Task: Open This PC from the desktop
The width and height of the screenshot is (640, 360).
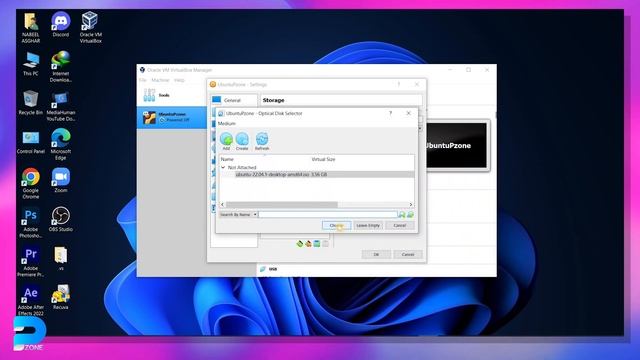Action: (31, 64)
